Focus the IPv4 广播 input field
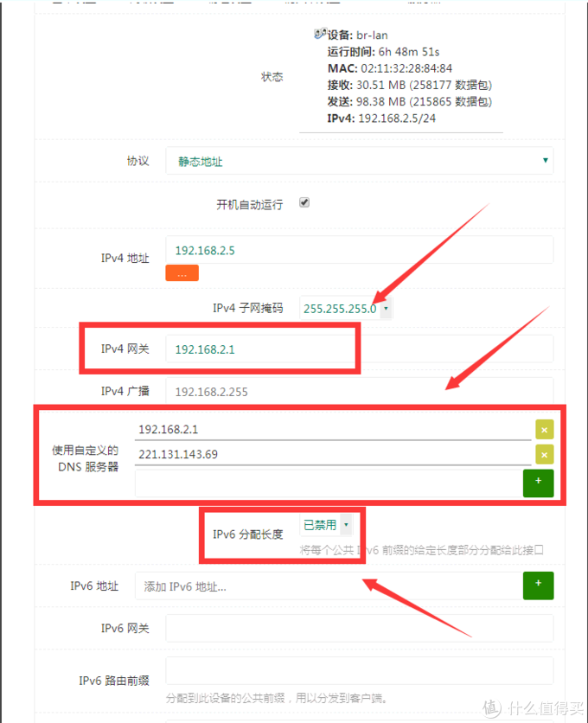The image size is (588, 723). click(359, 392)
